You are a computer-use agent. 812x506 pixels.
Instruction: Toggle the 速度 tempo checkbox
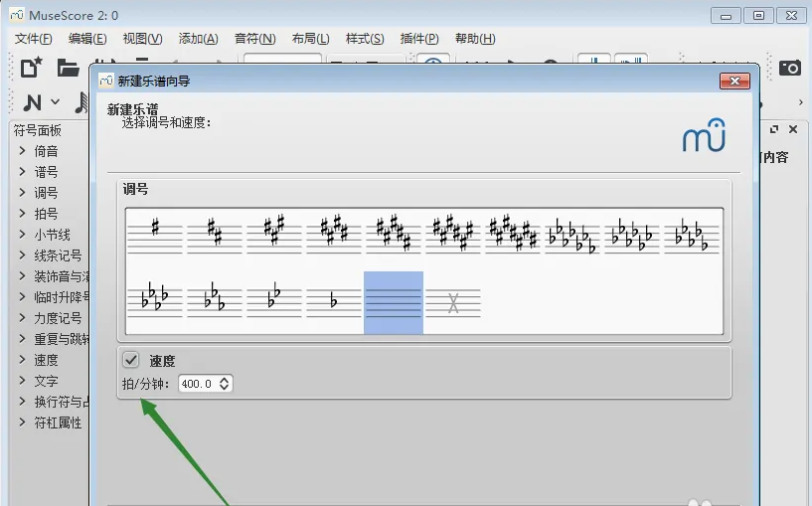point(131,360)
